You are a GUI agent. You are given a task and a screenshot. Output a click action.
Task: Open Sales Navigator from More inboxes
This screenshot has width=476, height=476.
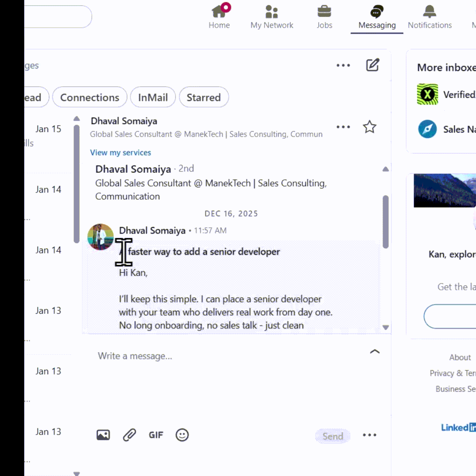point(427,129)
